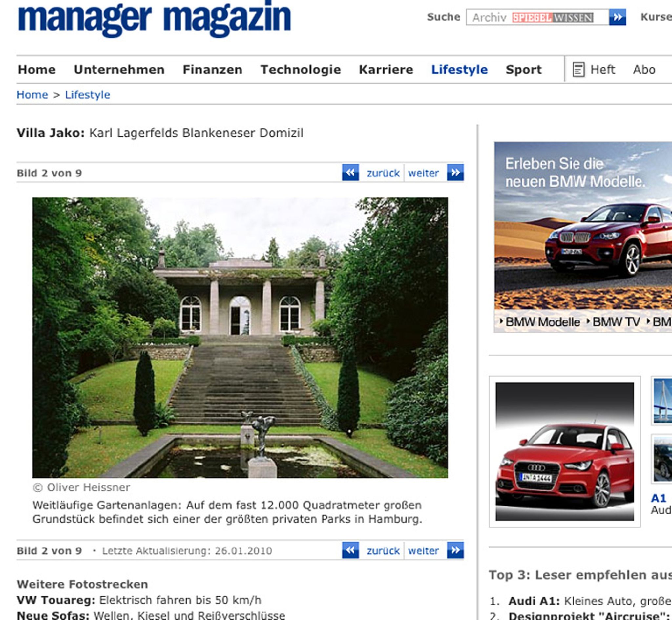Screen dimensions: 672x620
Task: Click the Villa Jako garden photo
Action: (240, 337)
